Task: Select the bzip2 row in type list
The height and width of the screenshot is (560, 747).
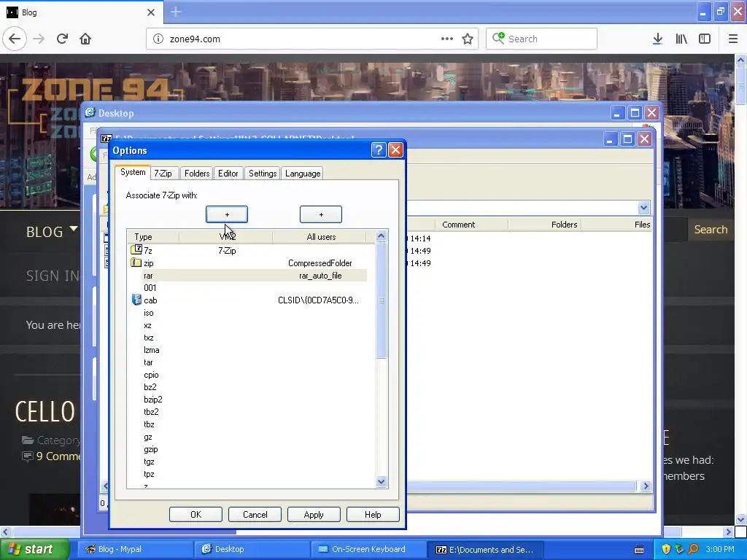Action: pyautogui.click(x=248, y=400)
